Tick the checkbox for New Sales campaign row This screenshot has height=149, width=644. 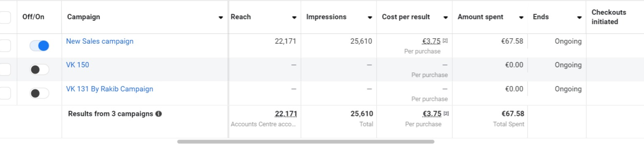[x=5, y=46]
